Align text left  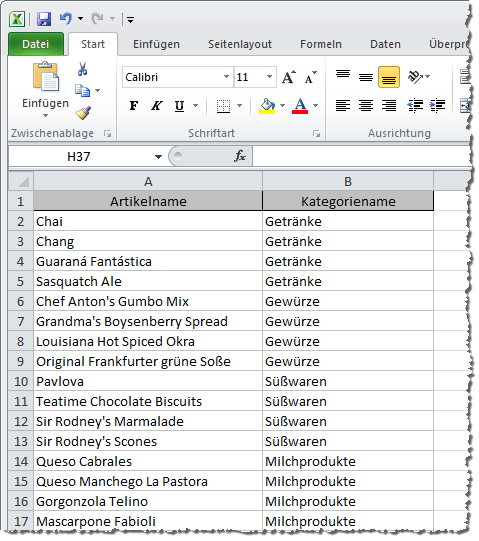click(x=343, y=105)
